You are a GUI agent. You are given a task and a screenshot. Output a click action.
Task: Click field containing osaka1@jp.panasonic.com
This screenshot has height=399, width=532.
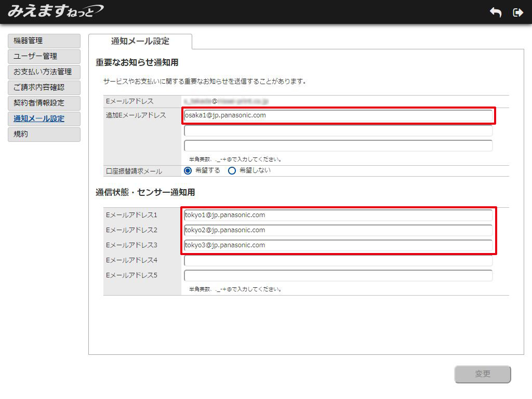pyautogui.click(x=338, y=115)
